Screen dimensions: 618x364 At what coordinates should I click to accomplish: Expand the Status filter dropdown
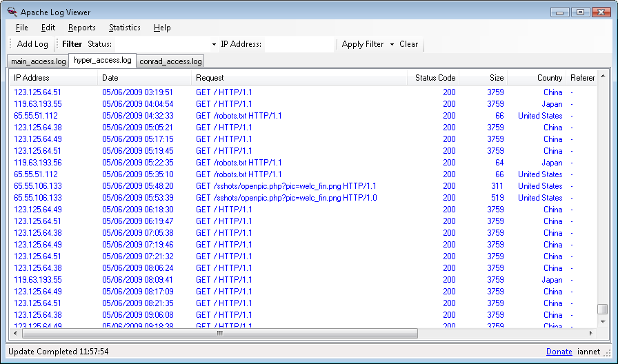(x=214, y=45)
